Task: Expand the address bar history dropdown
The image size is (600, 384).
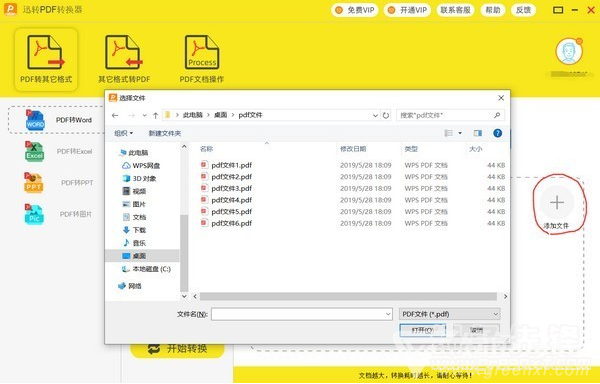Action: 375,115
